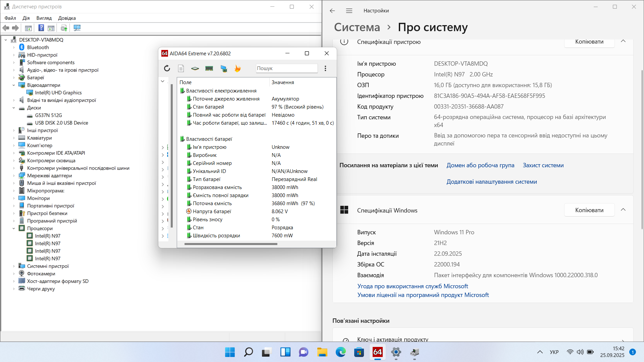Expand the Bluetooth device category
The image size is (644, 362).
(x=14, y=47)
